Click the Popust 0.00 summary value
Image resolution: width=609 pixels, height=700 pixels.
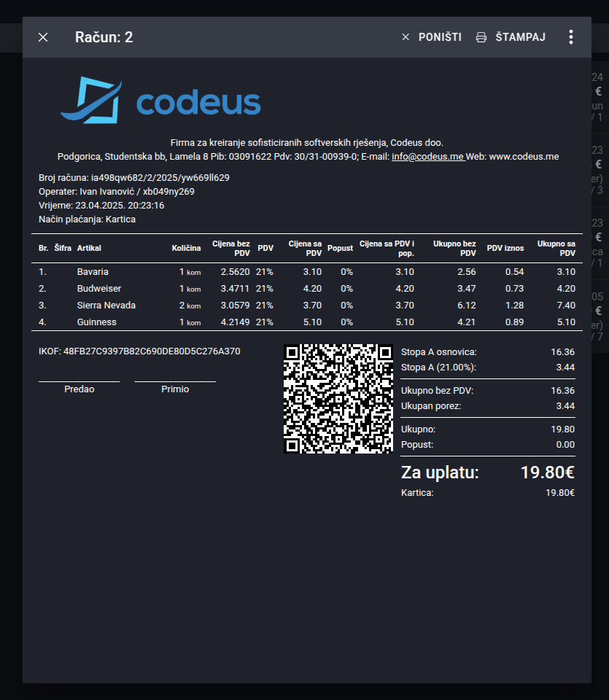click(x=565, y=445)
